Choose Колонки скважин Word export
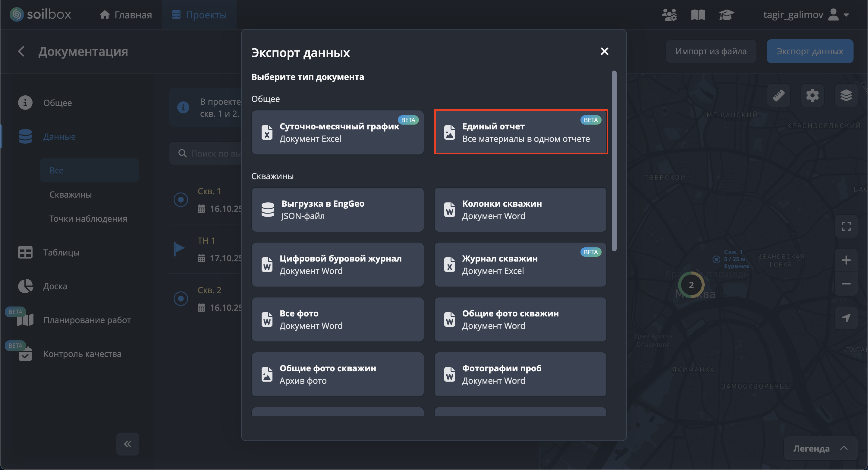This screenshot has height=470, width=868. (x=520, y=210)
